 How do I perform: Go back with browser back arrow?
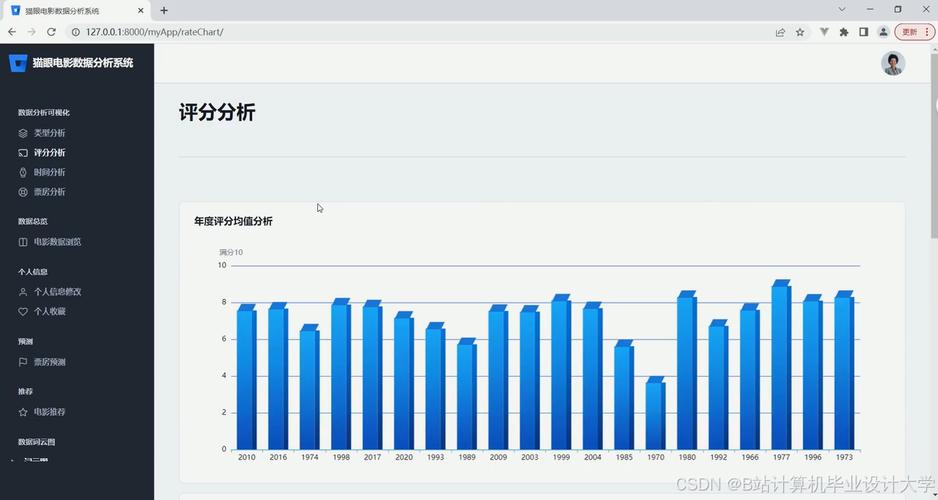[12, 32]
